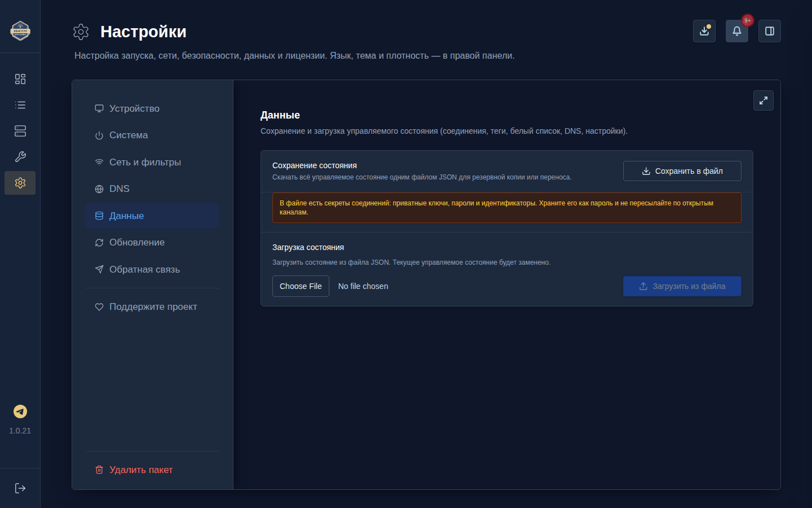Expand settings panel to fullscreen
Screen dimensions: 812x508
tap(764, 100)
